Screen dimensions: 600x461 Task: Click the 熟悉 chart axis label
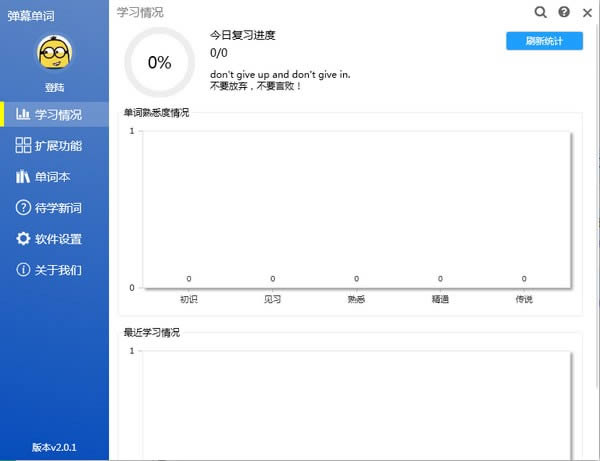pos(356,298)
